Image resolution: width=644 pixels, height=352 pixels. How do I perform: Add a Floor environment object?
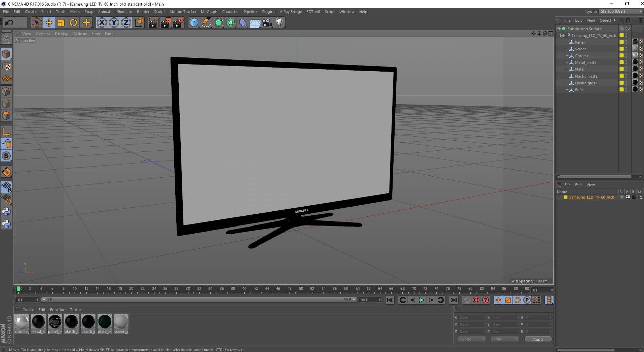click(x=255, y=22)
